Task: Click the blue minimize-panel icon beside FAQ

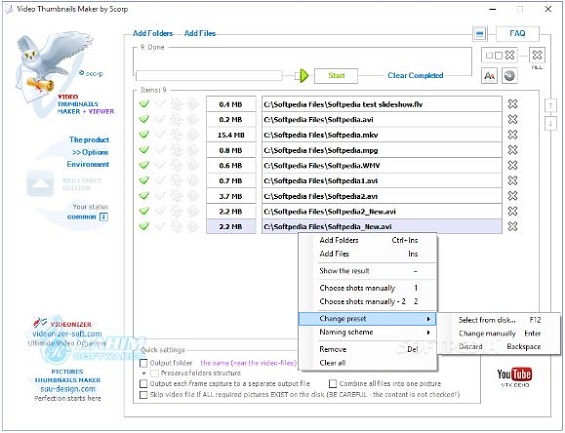Action: [x=480, y=34]
